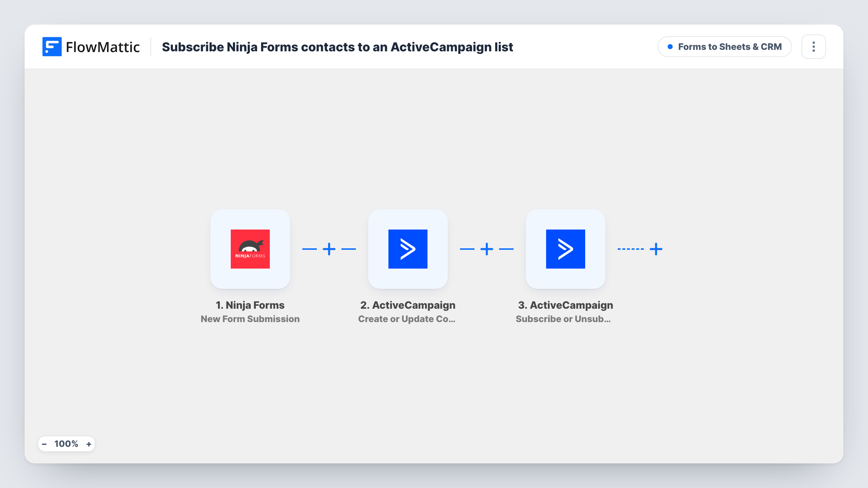The image size is (868, 488).
Task: Click 'New Form Submission' subtitle
Action: tap(250, 319)
